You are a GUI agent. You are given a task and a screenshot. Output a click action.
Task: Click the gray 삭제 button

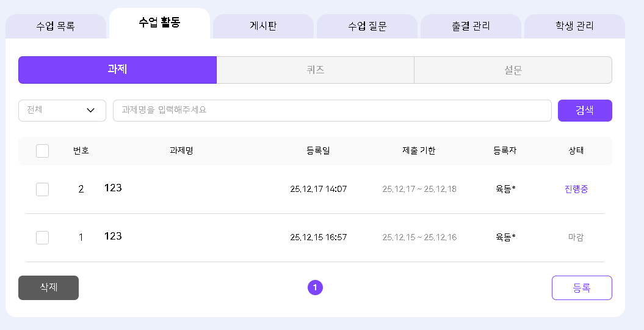point(48,288)
